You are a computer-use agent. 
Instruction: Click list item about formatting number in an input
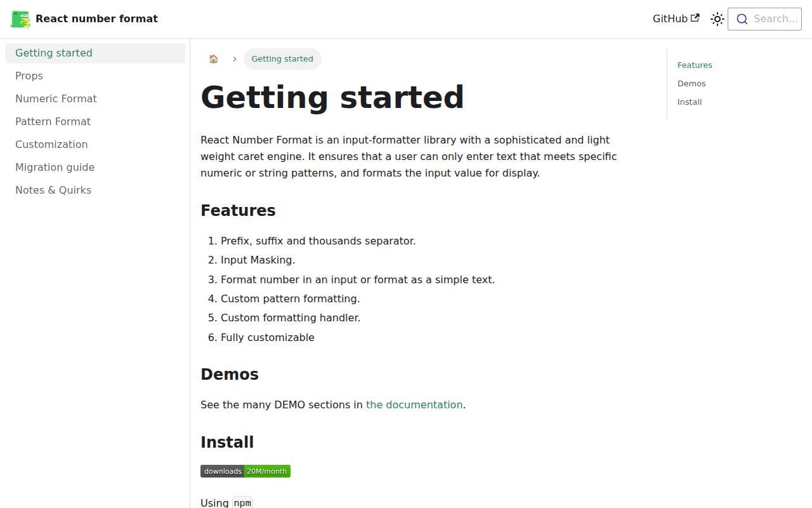[358, 280]
